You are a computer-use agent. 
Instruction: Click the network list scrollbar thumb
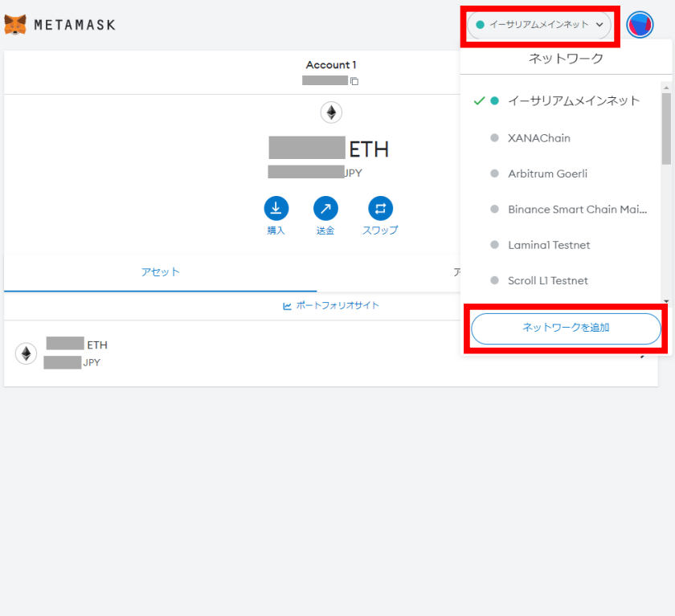point(666,129)
